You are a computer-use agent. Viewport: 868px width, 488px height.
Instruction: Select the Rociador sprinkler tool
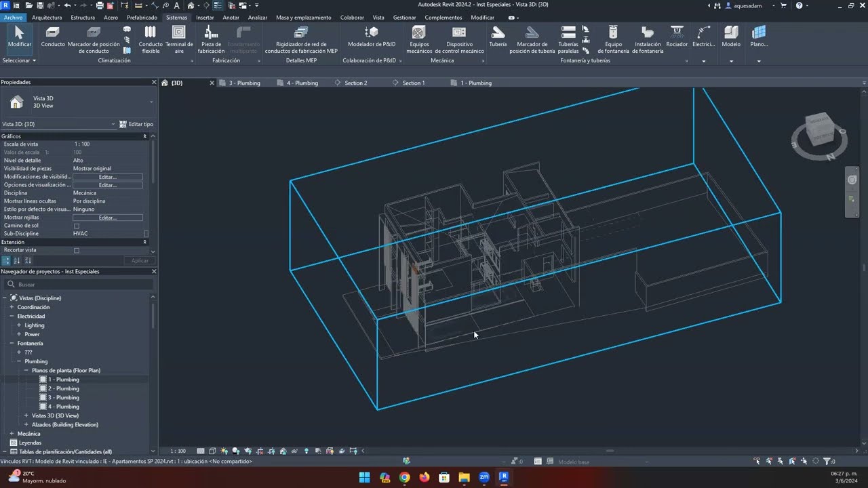pyautogui.click(x=677, y=37)
